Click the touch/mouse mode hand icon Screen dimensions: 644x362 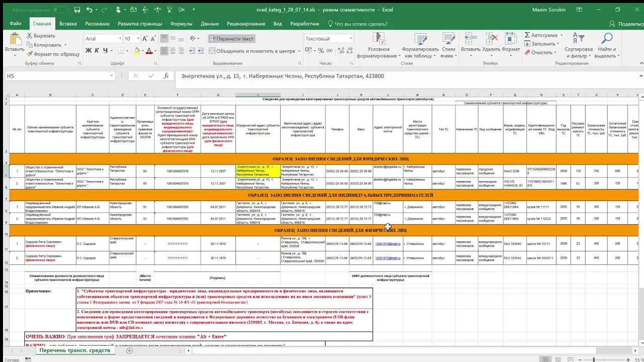(x=118, y=10)
